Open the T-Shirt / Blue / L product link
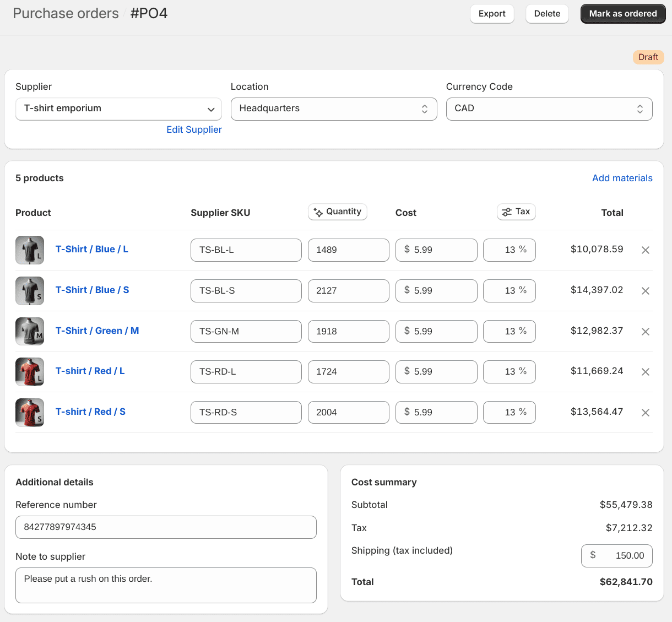 point(92,249)
